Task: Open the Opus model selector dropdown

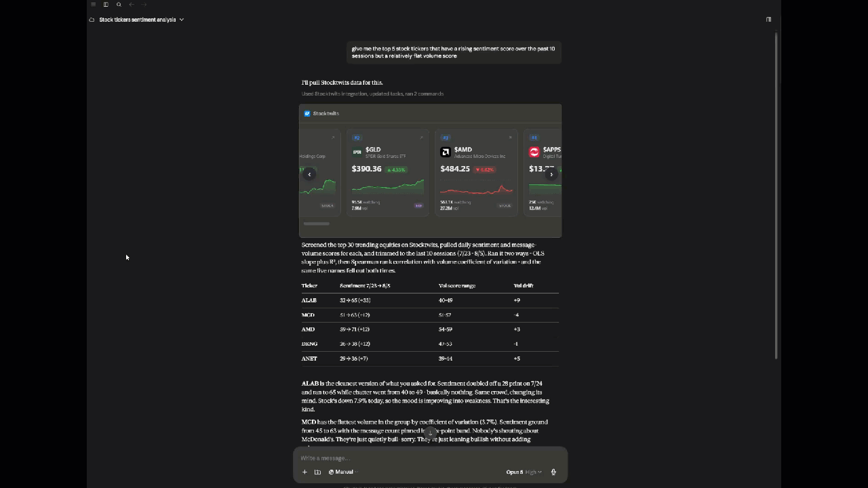Action: (524, 472)
